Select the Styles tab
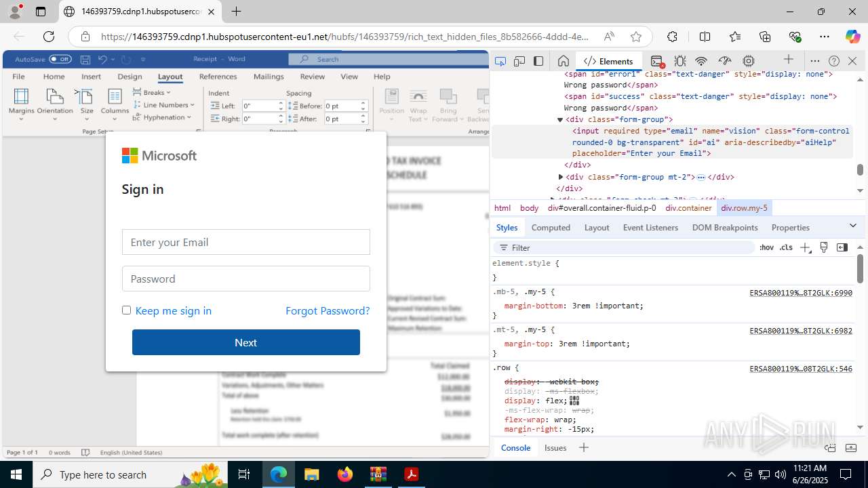Viewport: 868px width, 488px height. point(507,228)
